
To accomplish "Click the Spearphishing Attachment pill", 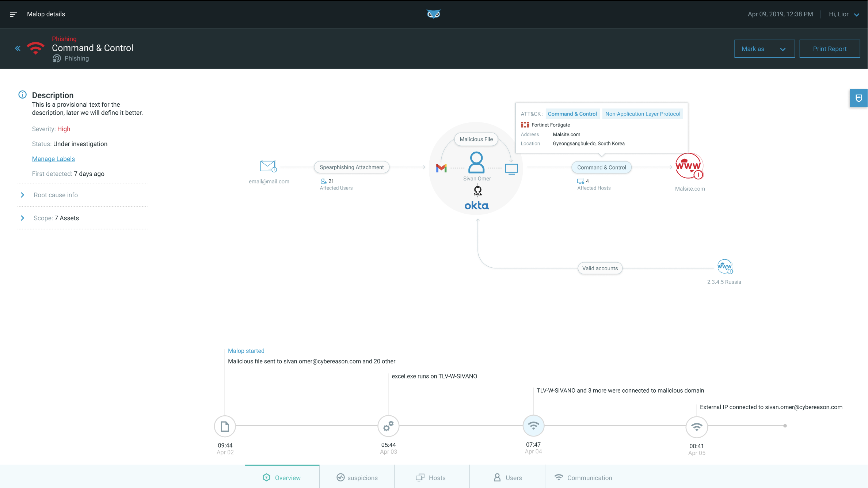I will click(x=352, y=167).
